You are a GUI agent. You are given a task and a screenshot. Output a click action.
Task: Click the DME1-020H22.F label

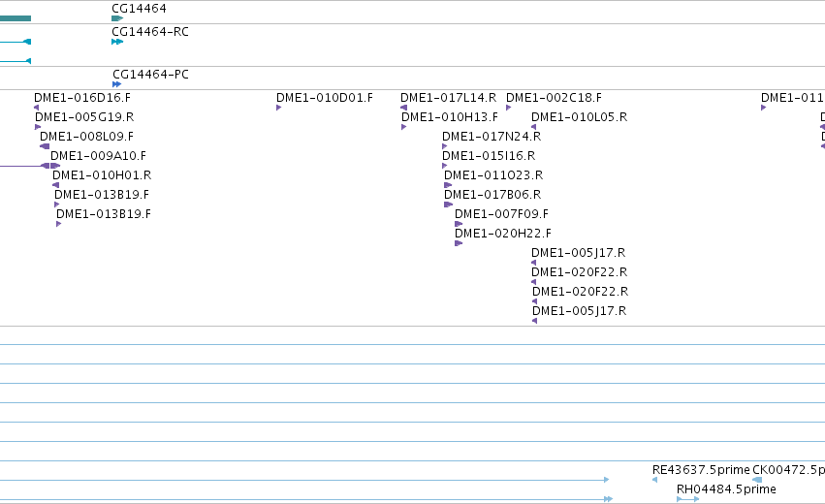coord(503,234)
